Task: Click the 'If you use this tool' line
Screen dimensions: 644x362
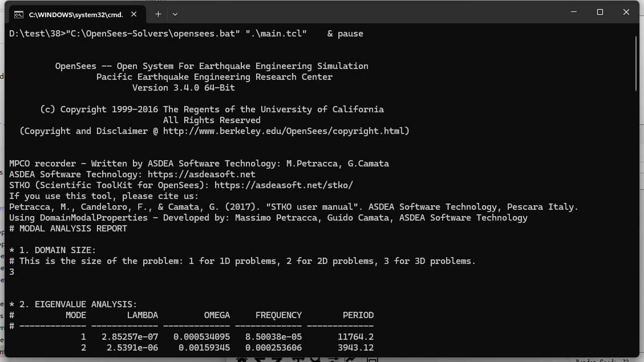Action: coord(104,196)
